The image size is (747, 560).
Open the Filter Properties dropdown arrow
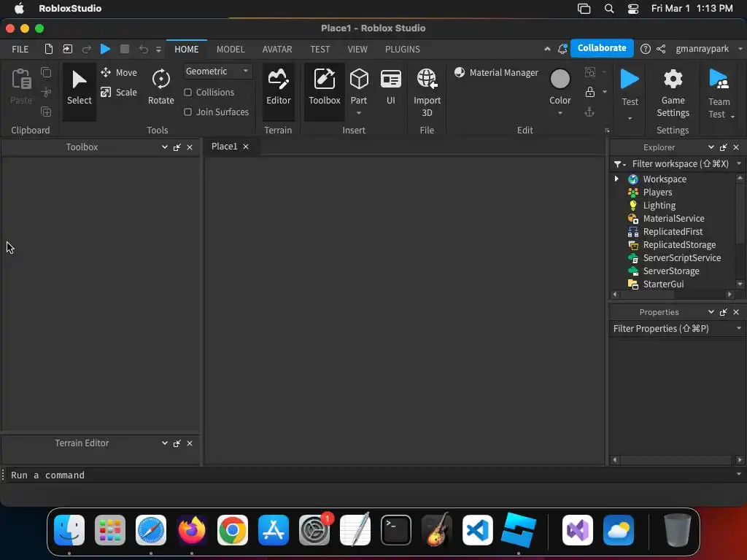pos(739,329)
